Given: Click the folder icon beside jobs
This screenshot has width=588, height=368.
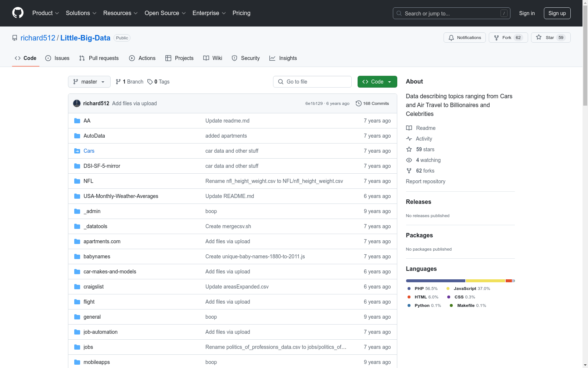Looking at the screenshot, I should [77, 347].
